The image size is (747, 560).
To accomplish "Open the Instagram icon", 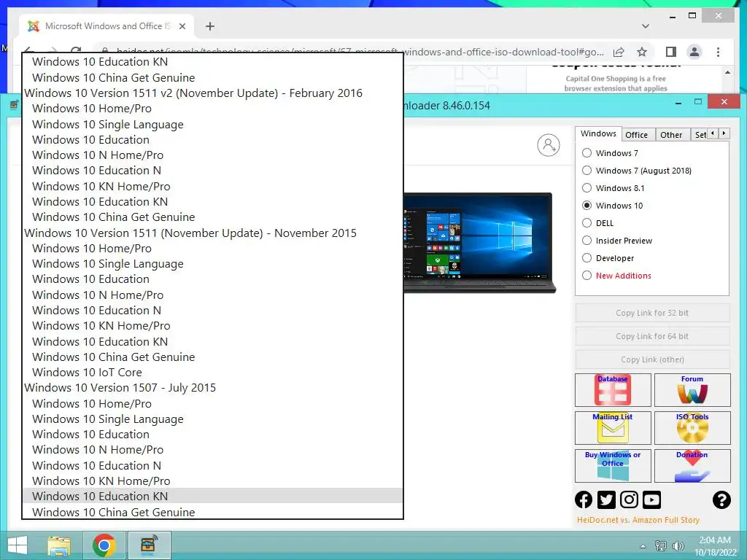I will pyautogui.click(x=629, y=499).
